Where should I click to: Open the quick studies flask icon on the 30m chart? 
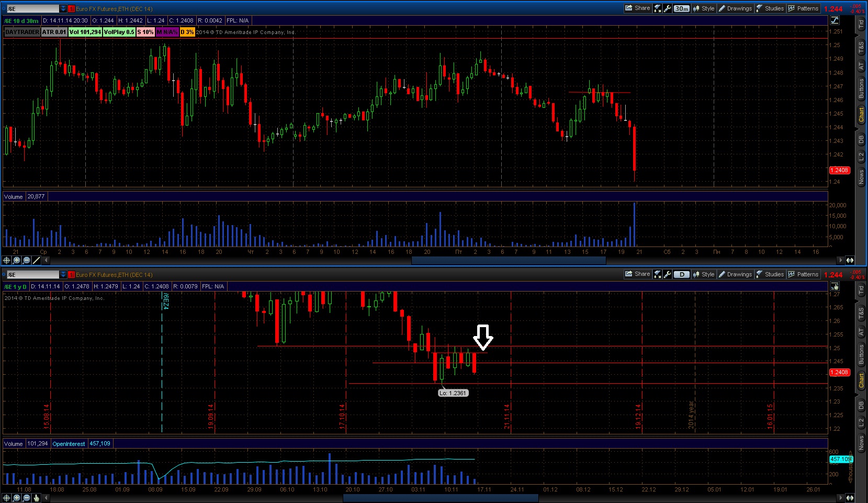click(658, 8)
